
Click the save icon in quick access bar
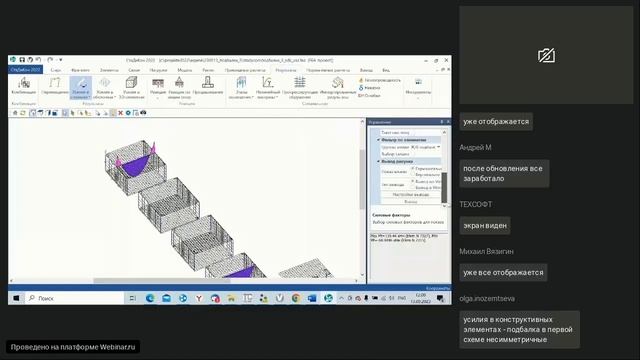(22, 60)
